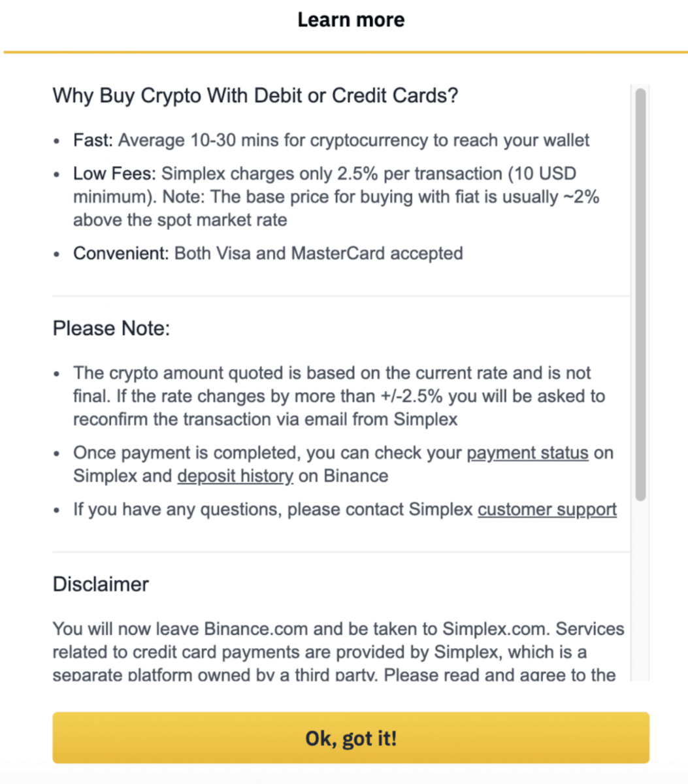The image size is (688, 784).
Task: Click the scrollbar track below the thumb
Action: point(640,588)
